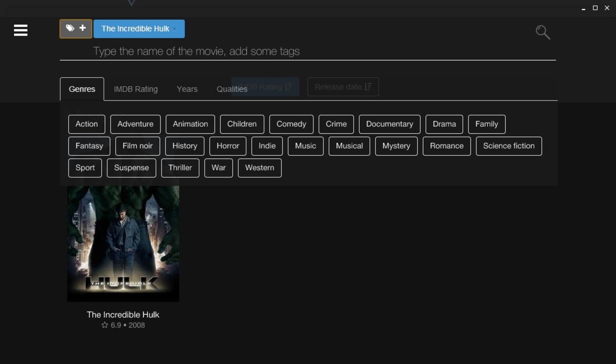Close the application window
616x364 pixels.
click(607, 8)
